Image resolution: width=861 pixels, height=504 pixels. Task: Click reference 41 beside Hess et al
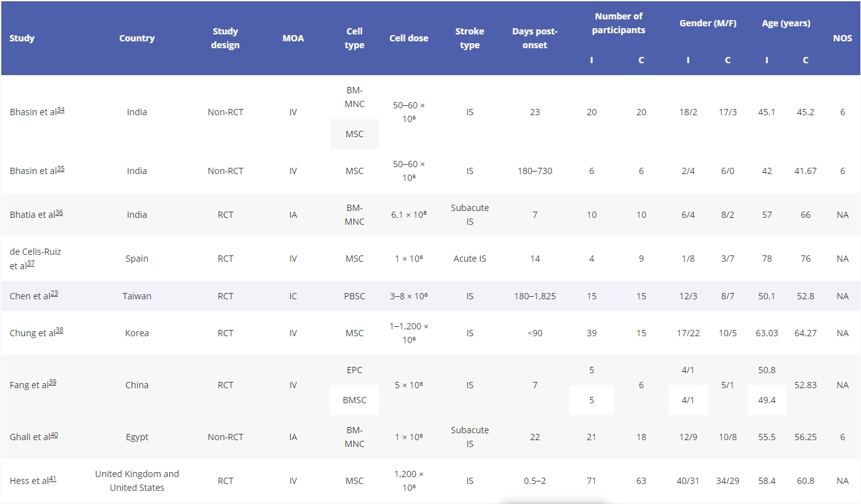tap(52, 479)
